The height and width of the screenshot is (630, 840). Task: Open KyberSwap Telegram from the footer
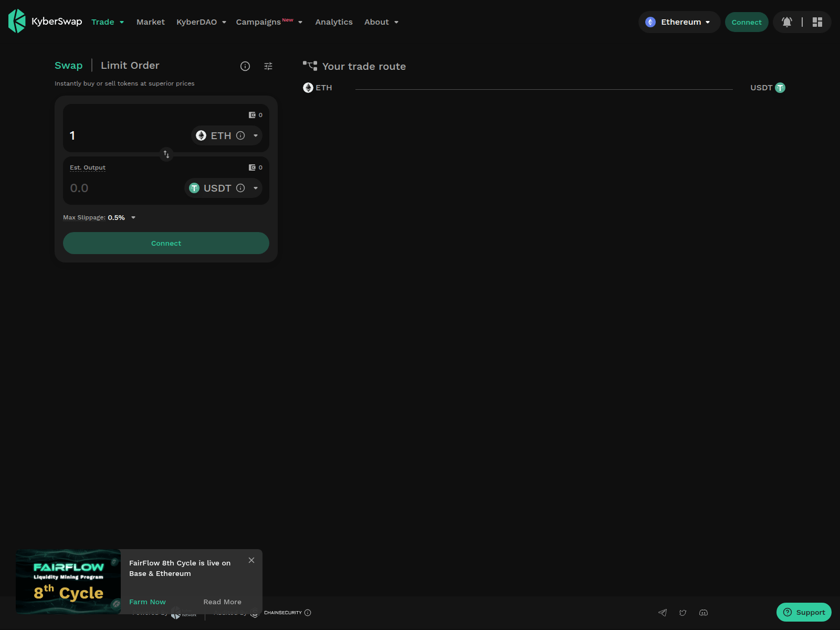[663, 613]
